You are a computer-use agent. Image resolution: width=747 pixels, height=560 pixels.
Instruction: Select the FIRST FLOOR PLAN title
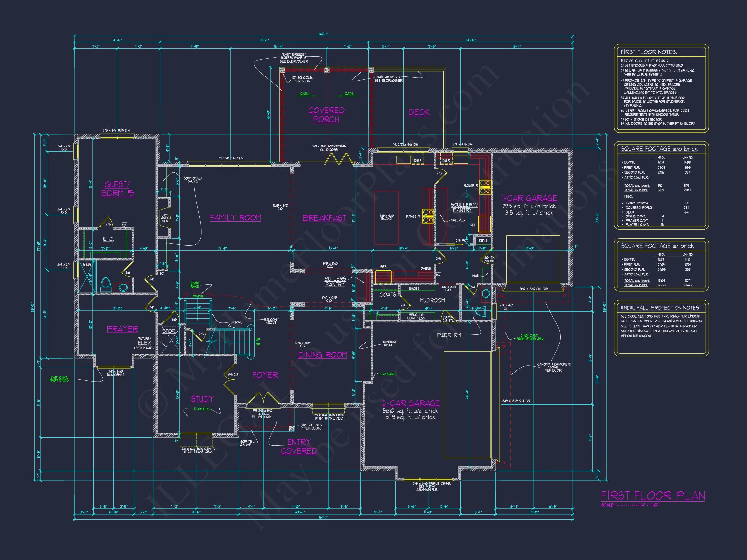(x=653, y=496)
